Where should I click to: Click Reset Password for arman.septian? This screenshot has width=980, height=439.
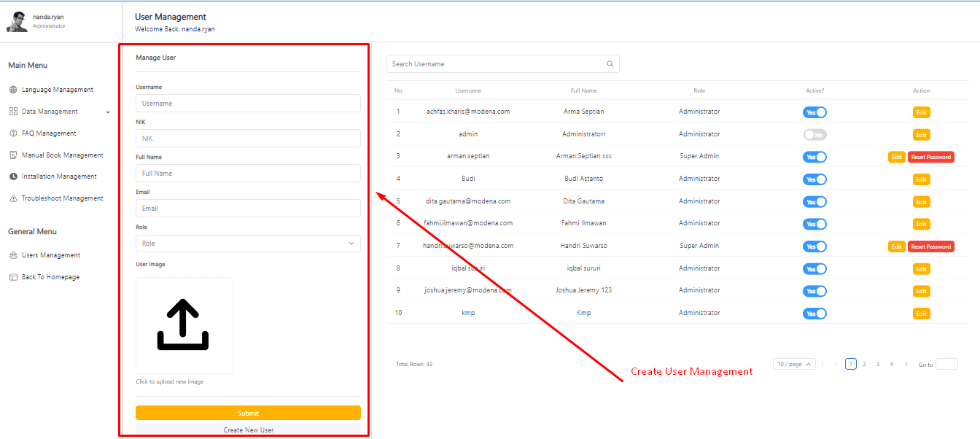(x=930, y=157)
